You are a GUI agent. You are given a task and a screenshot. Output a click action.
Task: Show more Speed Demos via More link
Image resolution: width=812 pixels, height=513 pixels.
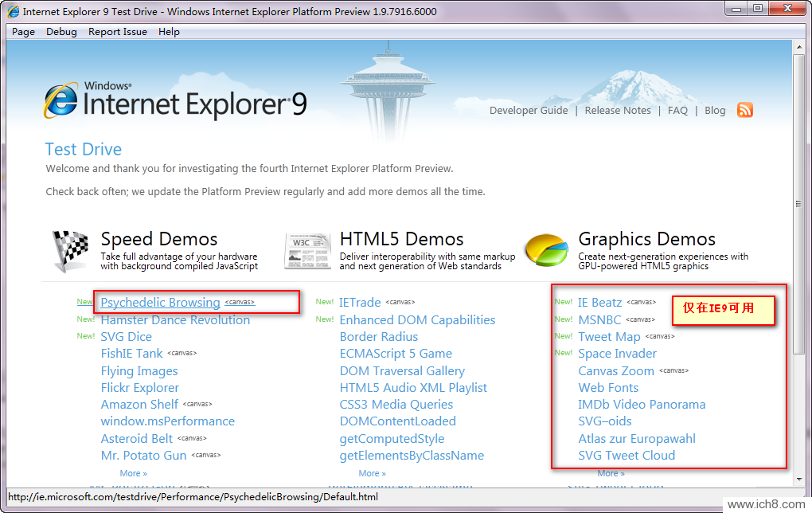pyautogui.click(x=133, y=473)
